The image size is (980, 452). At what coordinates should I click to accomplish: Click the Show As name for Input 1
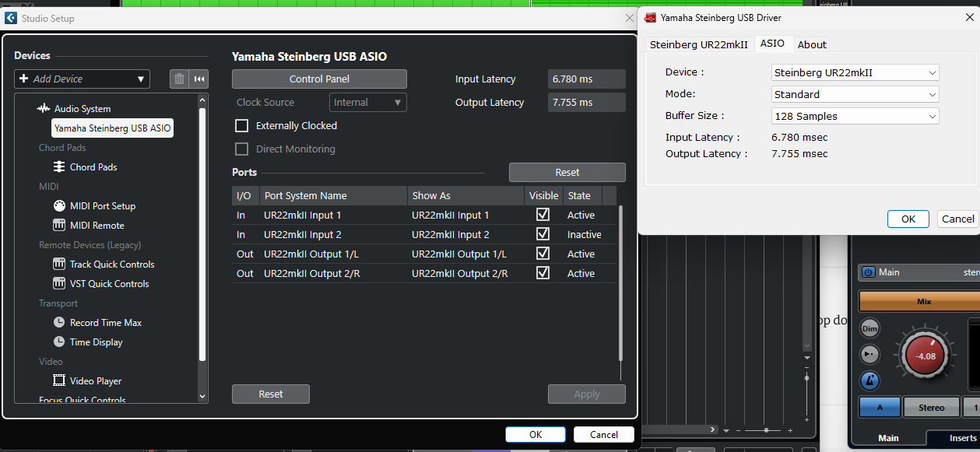click(x=451, y=215)
